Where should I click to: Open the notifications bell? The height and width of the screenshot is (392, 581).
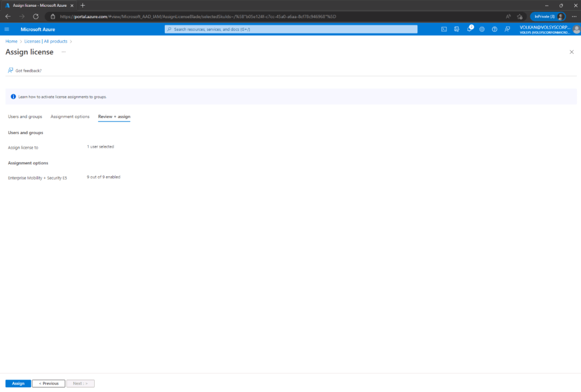point(470,29)
